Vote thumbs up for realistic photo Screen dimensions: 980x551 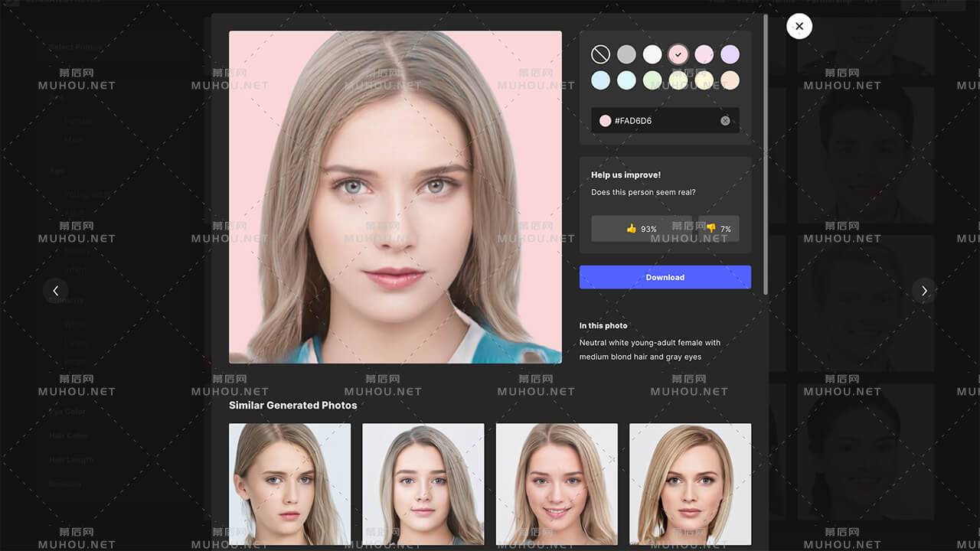[x=641, y=228]
